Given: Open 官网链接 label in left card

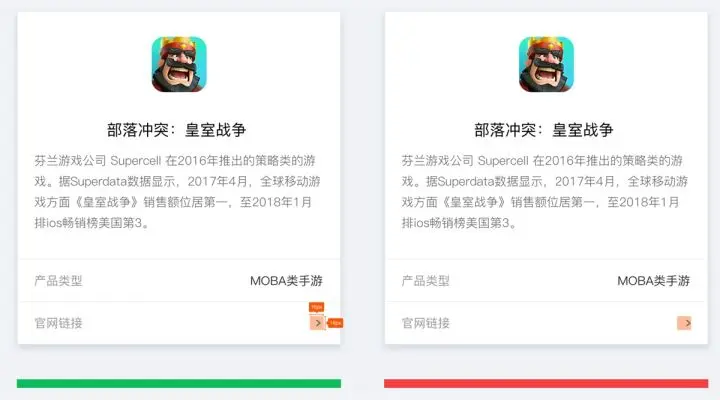Looking at the screenshot, I should [58, 323].
